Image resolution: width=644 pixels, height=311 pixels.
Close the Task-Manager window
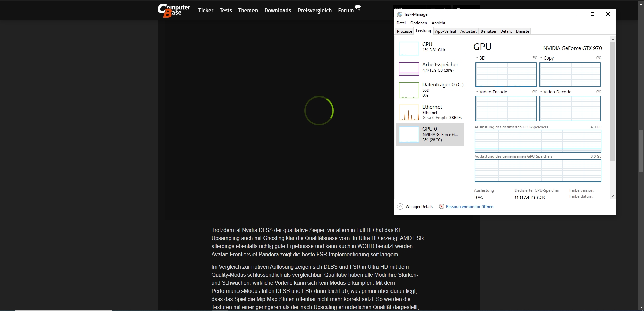point(608,14)
